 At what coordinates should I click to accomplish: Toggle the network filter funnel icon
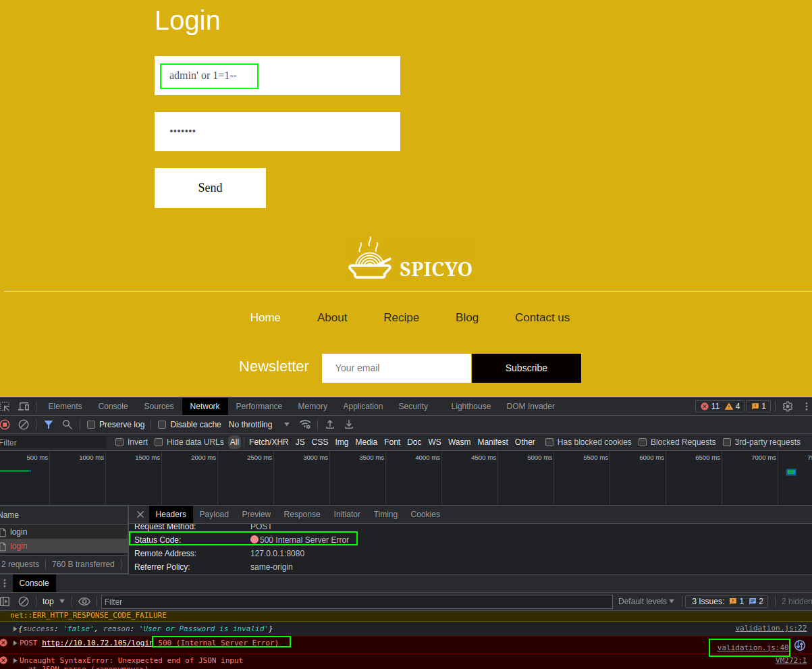tap(49, 425)
